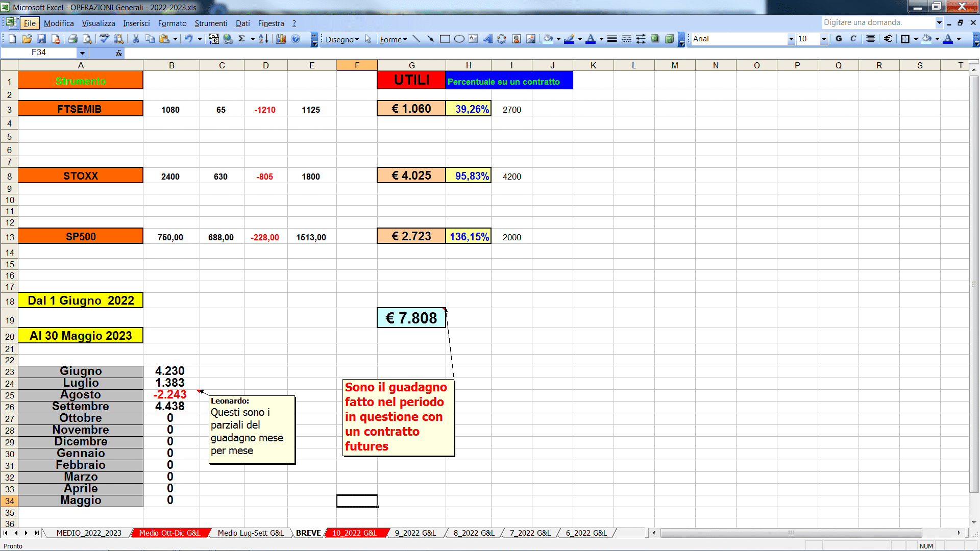Screen dimensions: 980x551
Task: Toggle bold (G) formatting
Action: tap(839, 39)
